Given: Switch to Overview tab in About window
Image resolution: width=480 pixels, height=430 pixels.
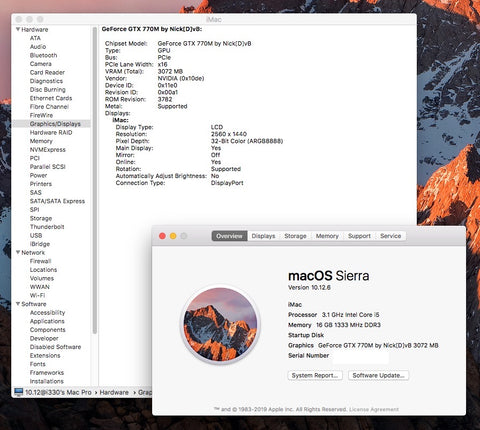Looking at the screenshot, I should pyautogui.click(x=229, y=236).
